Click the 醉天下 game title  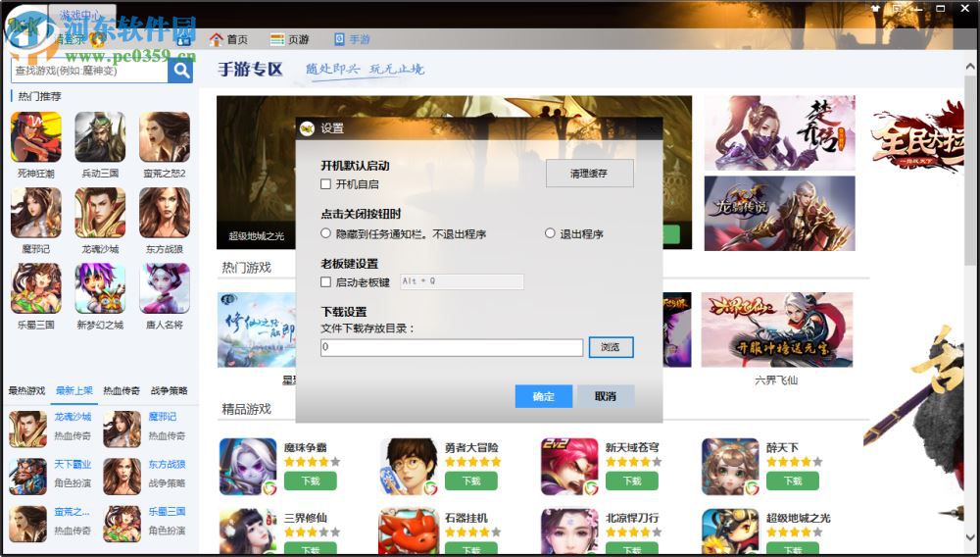tap(782, 447)
